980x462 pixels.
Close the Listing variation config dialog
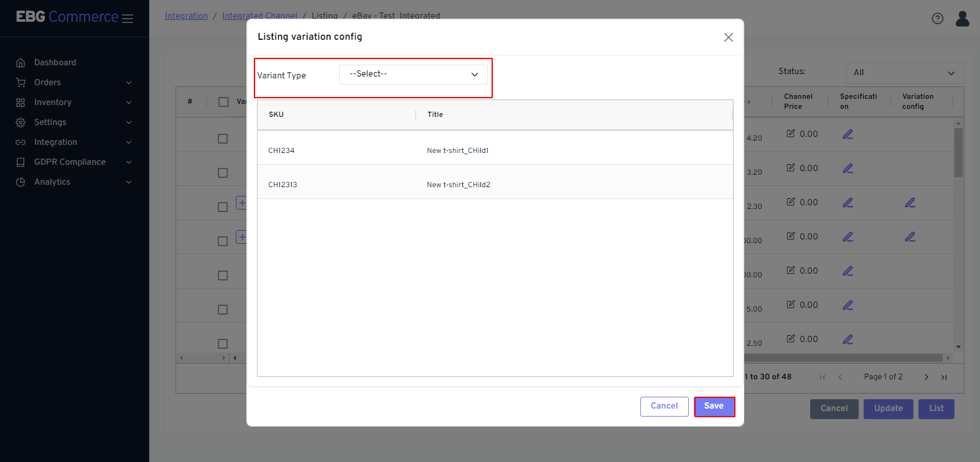tap(728, 37)
